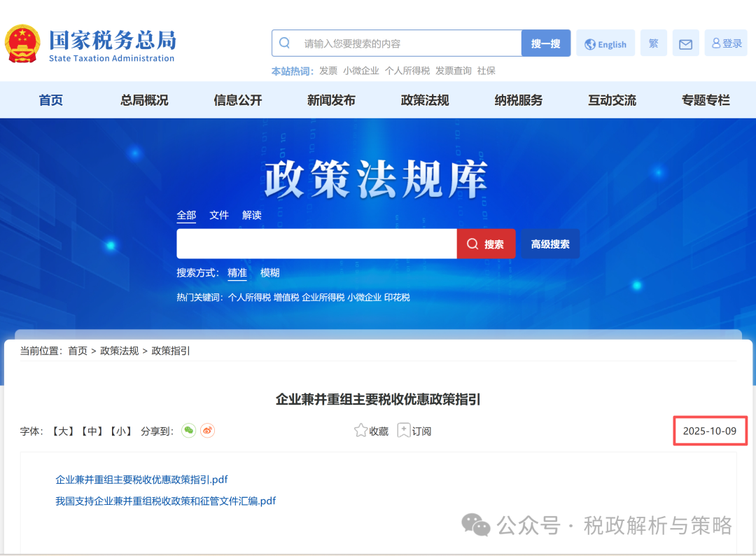756x556 pixels.
Task: Click the mail envelope icon in header
Action: [685, 43]
